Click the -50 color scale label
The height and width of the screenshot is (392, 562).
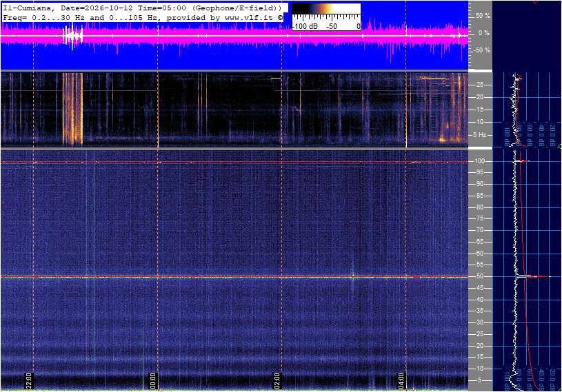(332, 26)
